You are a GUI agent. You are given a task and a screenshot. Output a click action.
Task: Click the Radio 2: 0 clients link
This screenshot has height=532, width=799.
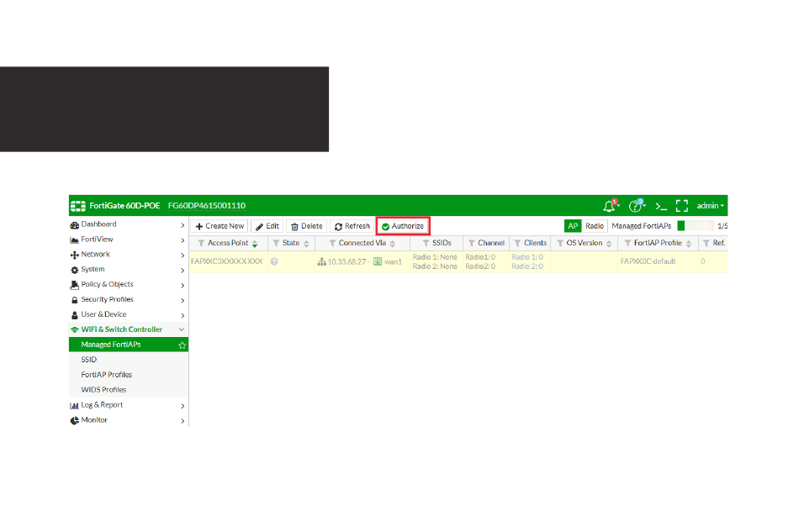pyautogui.click(x=527, y=266)
